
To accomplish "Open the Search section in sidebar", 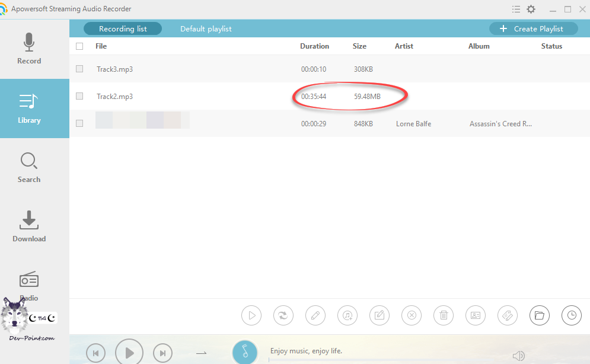I will (x=29, y=167).
